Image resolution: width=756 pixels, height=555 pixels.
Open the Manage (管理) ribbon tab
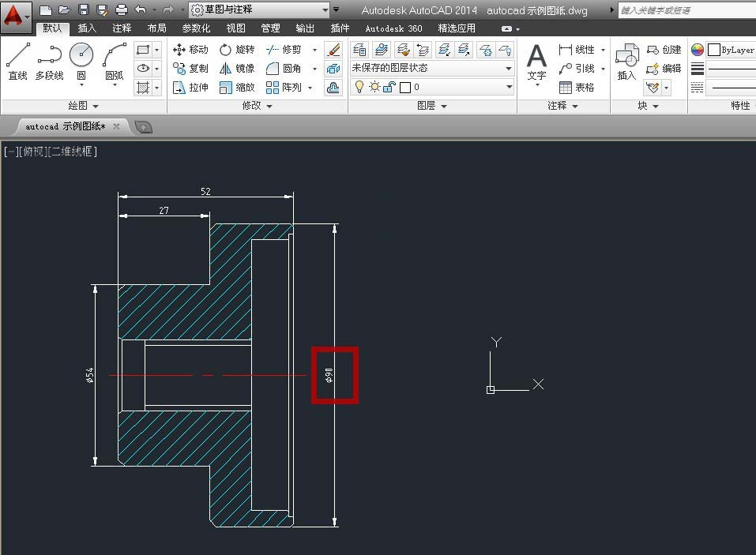(x=270, y=28)
